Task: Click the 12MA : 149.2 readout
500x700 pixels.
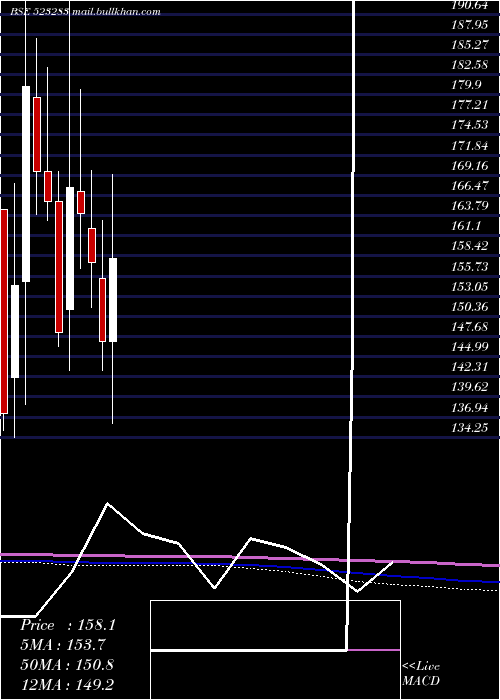Action: tap(67, 684)
